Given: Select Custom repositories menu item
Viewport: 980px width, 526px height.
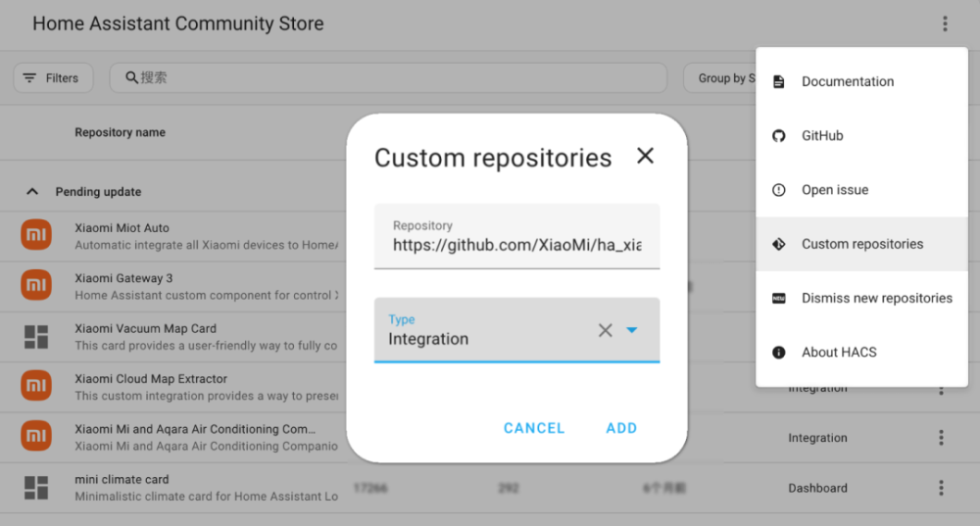Looking at the screenshot, I should 861,244.
